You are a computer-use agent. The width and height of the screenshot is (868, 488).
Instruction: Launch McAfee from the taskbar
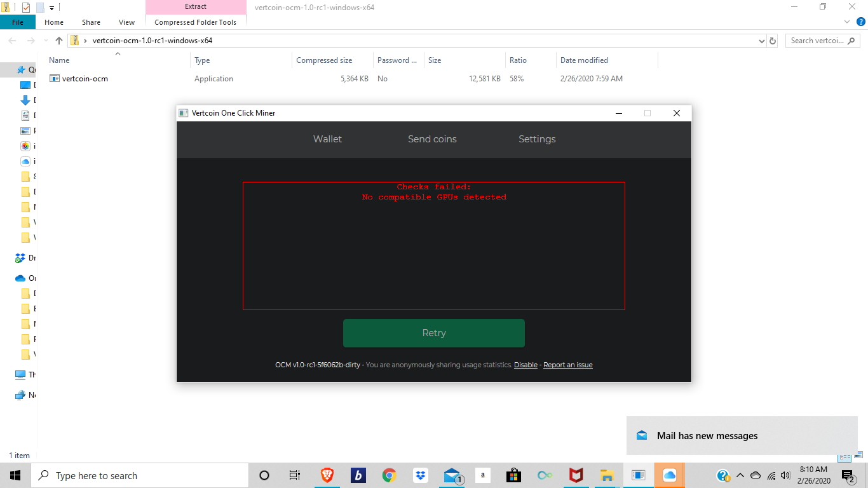pyautogui.click(x=576, y=475)
